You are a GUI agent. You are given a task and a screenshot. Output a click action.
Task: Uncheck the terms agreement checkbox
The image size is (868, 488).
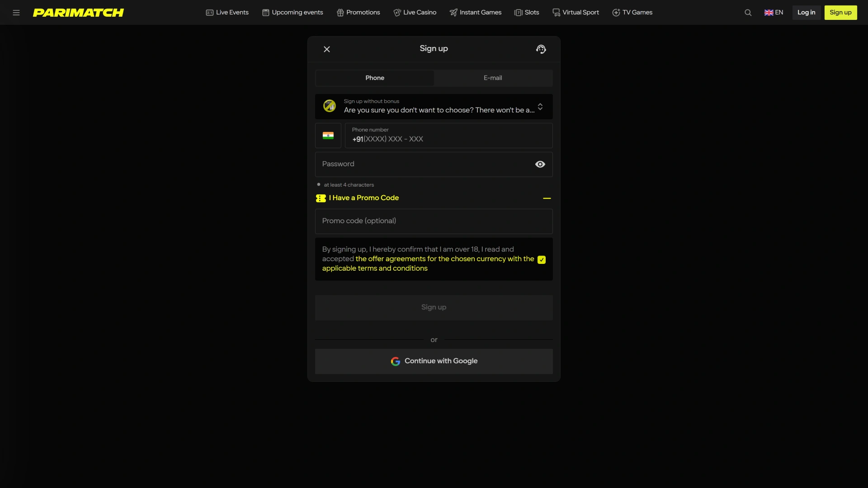[x=542, y=260]
